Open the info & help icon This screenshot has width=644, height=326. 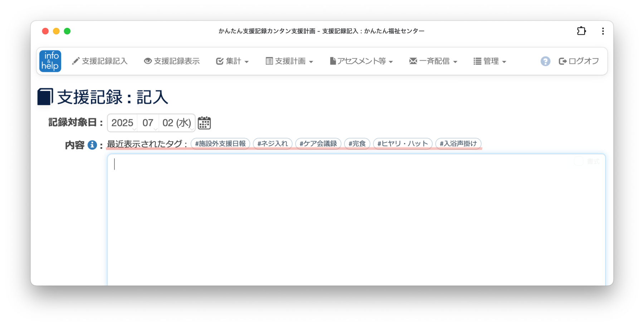50,61
